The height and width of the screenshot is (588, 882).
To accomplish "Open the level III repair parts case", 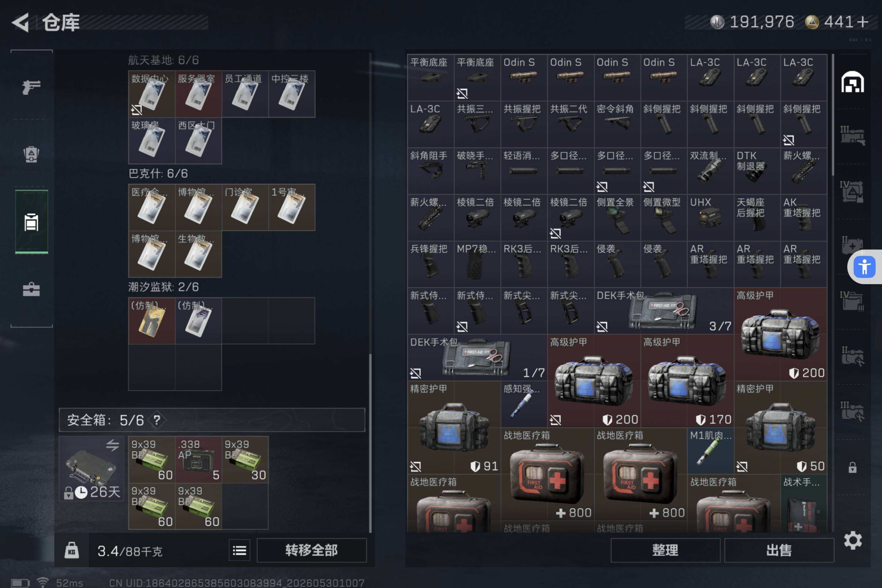I will 852,411.
